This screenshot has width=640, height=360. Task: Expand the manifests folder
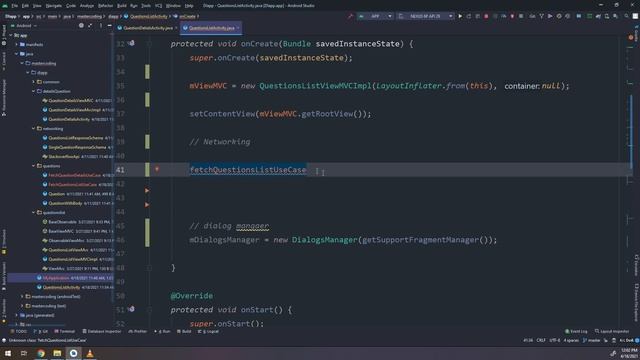tap(17, 44)
